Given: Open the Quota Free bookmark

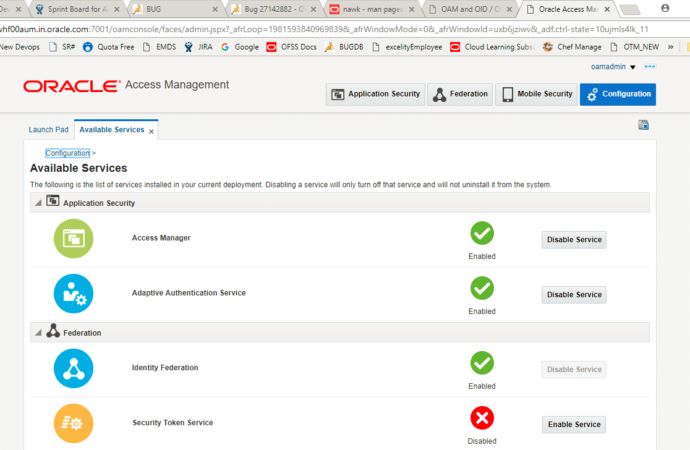Looking at the screenshot, I should (x=109, y=47).
